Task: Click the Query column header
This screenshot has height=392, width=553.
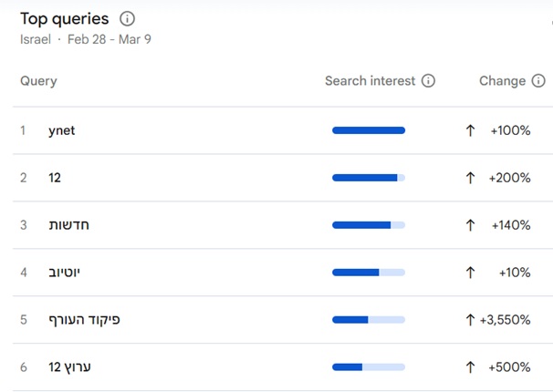Action: [x=38, y=81]
